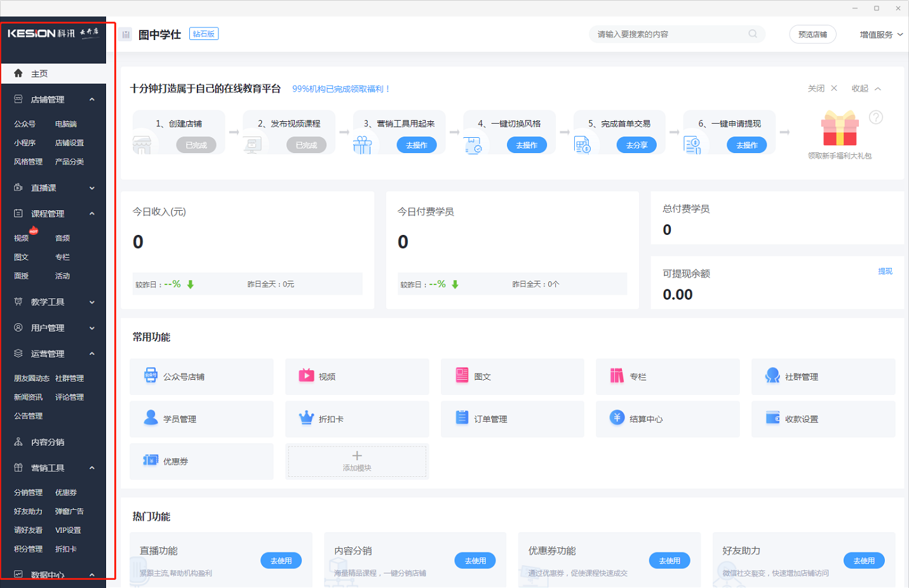Image resolution: width=909 pixels, height=588 pixels.
Task: Click the 公众号店铺 icon in common functions
Action: 151,375
